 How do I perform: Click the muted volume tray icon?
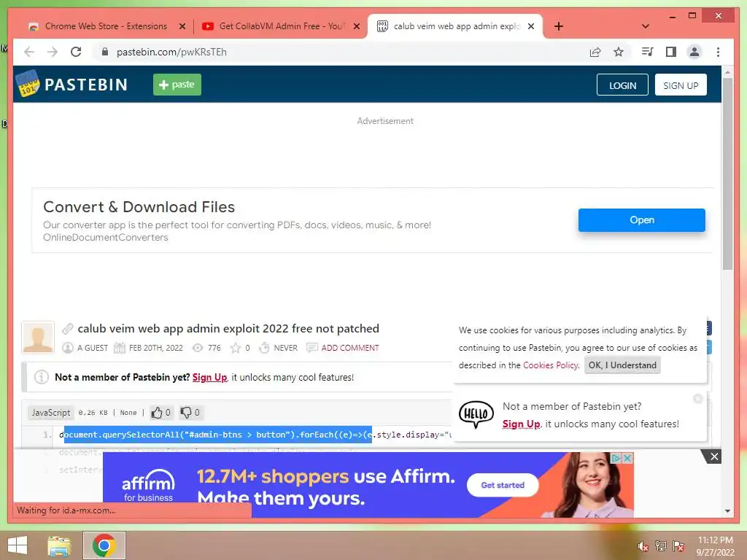[643, 545]
